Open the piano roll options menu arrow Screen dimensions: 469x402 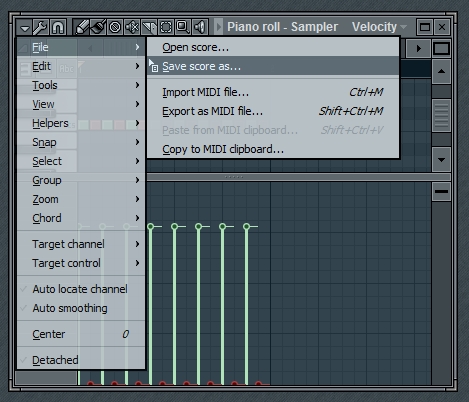[x=24, y=27]
